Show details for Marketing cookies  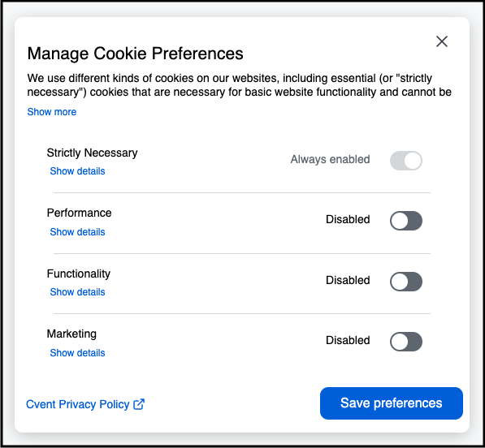pyautogui.click(x=77, y=353)
